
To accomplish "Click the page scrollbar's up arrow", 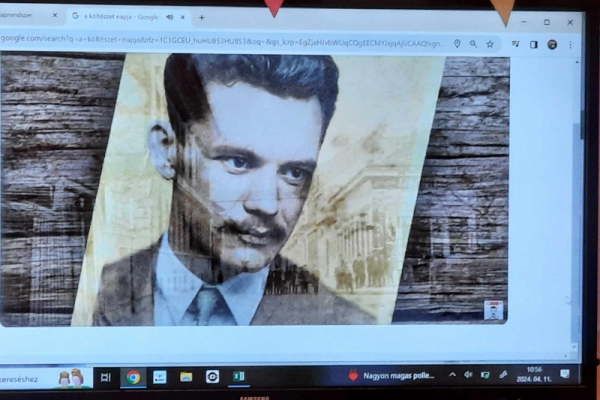I will [577, 62].
